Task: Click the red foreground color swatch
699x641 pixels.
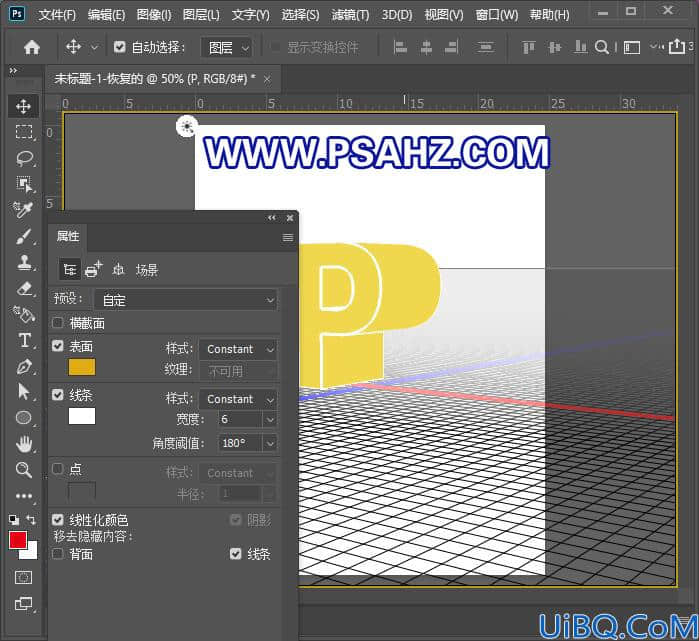Action: [18, 540]
